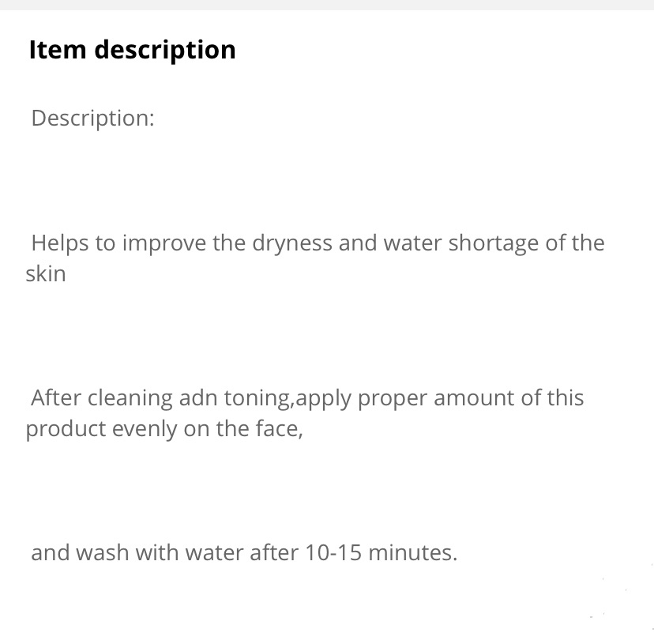This screenshot has height=644, width=654.
Task: Click the gray bar at the top
Action: coord(327,5)
